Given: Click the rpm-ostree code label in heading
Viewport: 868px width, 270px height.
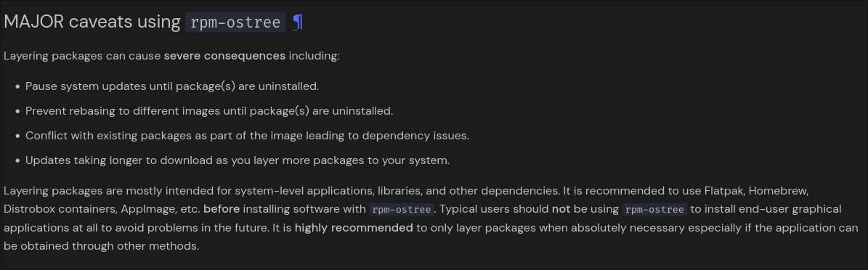Looking at the screenshot, I should coord(235,22).
